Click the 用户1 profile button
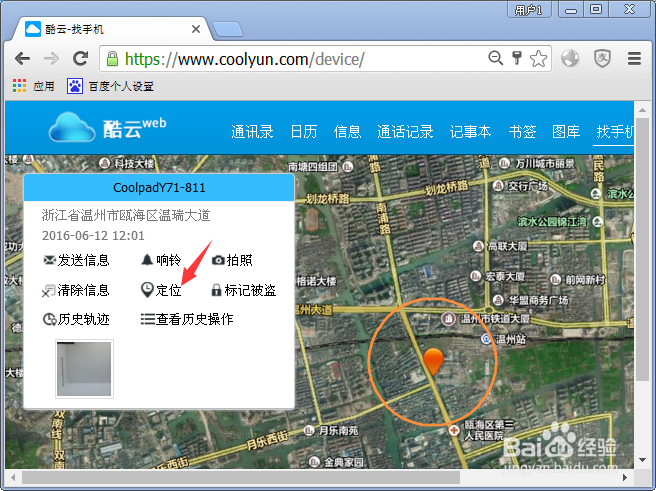This screenshot has height=491, width=656. pyautogui.click(x=529, y=9)
